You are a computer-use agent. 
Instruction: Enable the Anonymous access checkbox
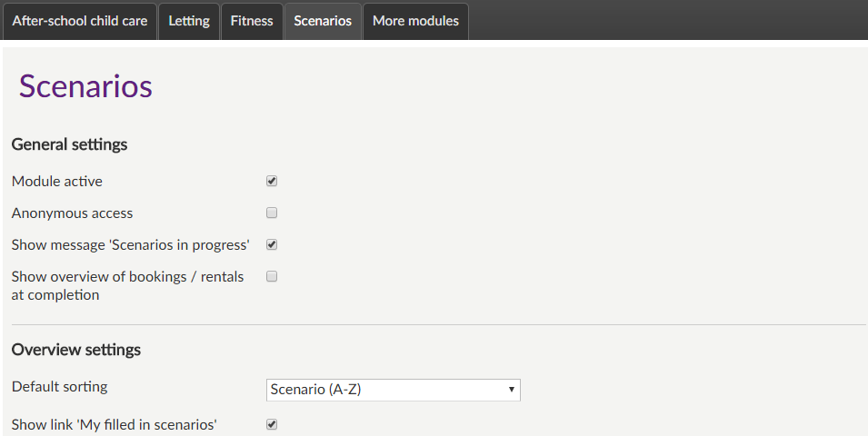[x=272, y=213]
